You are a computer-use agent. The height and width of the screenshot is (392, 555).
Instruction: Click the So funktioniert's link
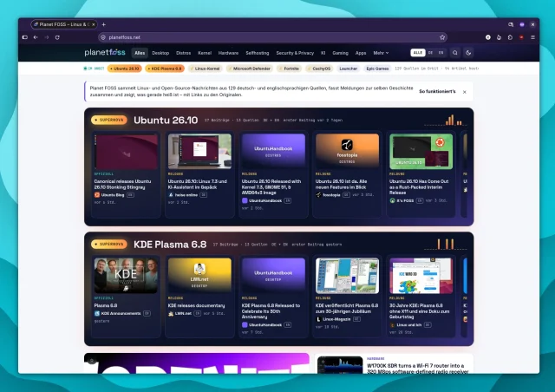click(437, 91)
